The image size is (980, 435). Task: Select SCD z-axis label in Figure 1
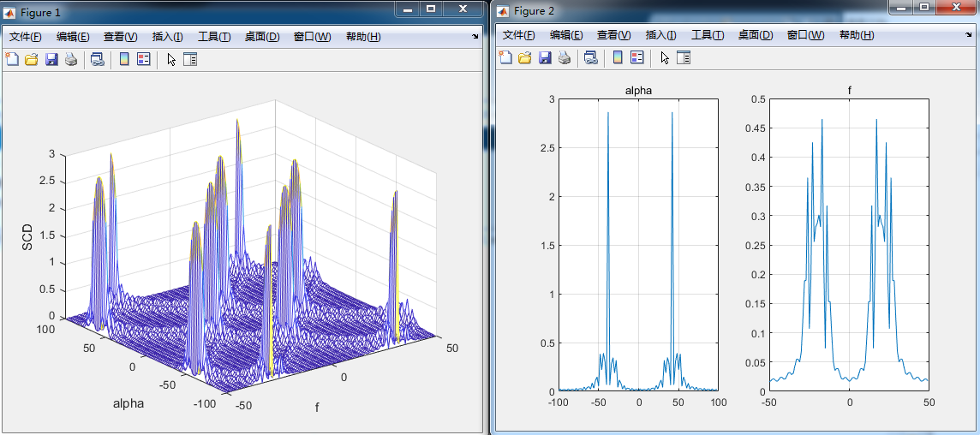pyautogui.click(x=27, y=237)
